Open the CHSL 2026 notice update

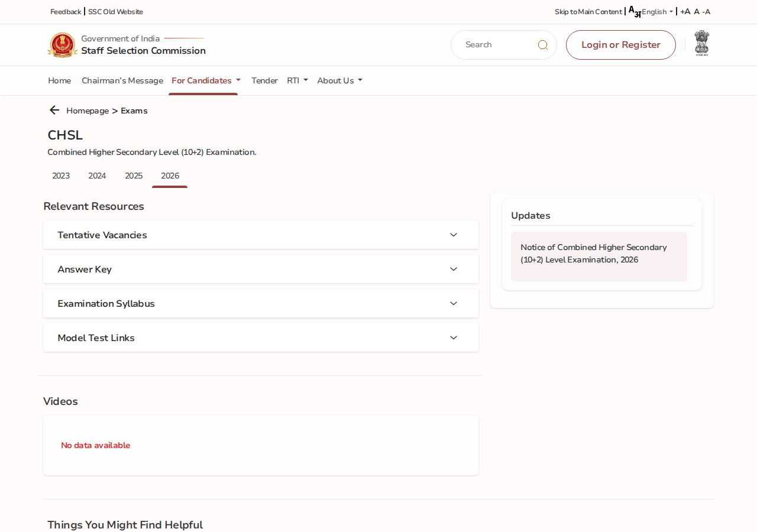click(x=599, y=257)
